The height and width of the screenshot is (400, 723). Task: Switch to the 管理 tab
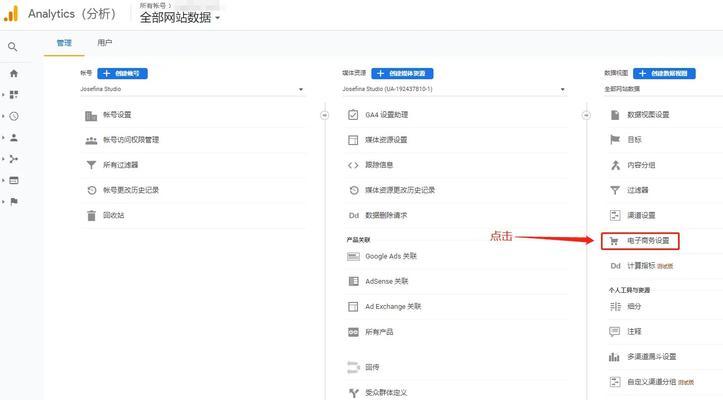click(x=64, y=43)
